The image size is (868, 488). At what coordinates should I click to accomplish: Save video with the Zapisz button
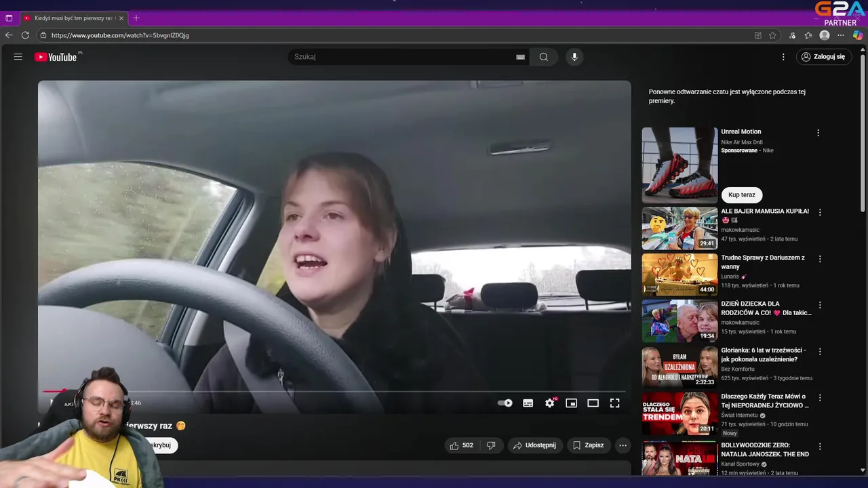[588, 445]
